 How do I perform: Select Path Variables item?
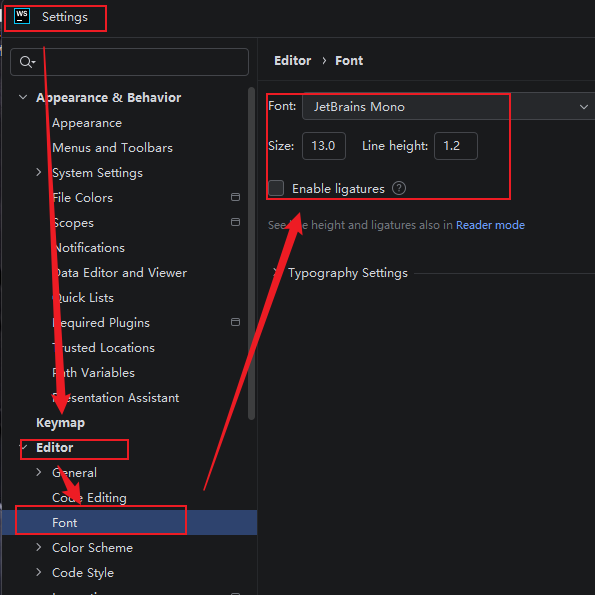coord(93,373)
